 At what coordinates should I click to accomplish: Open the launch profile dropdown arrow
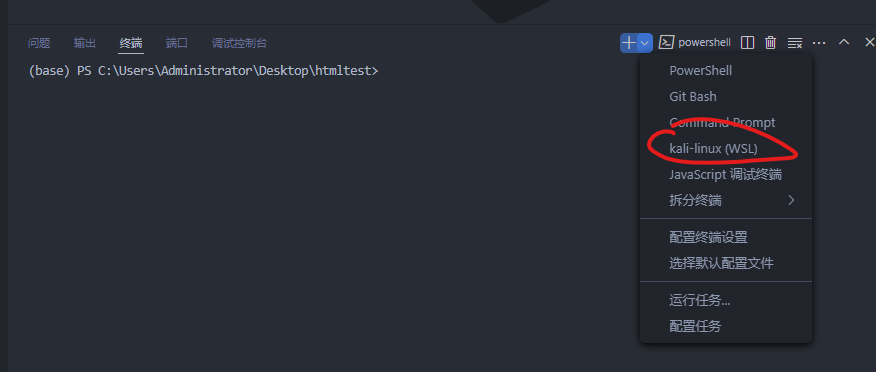645,42
